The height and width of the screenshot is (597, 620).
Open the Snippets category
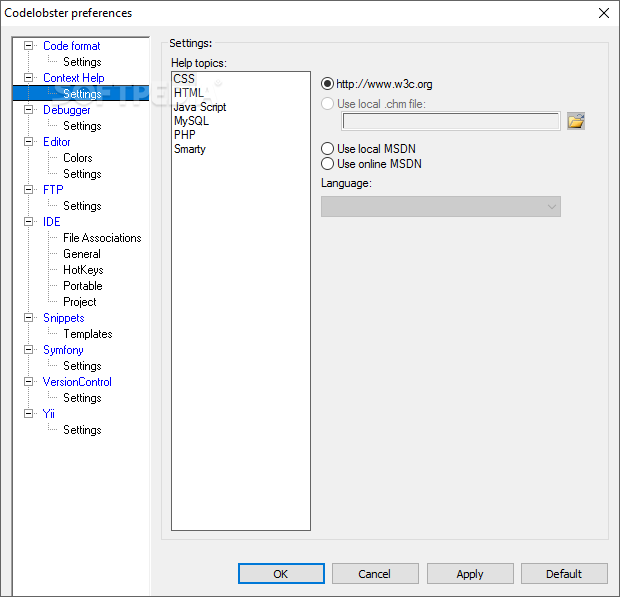(x=64, y=318)
